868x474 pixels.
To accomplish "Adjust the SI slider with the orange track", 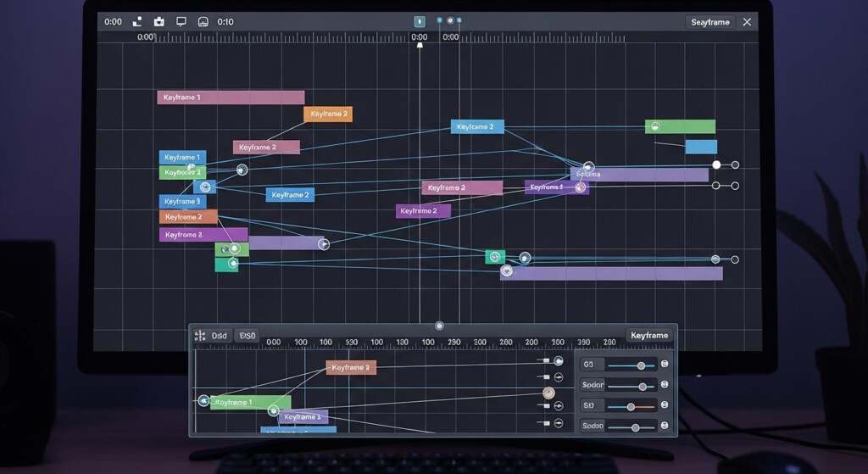I will [x=632, y=407].
